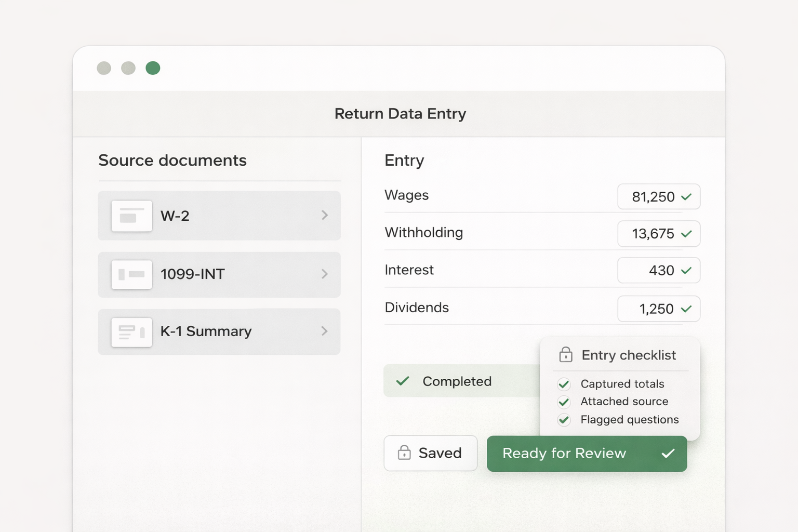The height and width of the screenshot is (532, 798).
Task: Open the K-1 Summary via its chevron
Action: click(x=325, y=331)
